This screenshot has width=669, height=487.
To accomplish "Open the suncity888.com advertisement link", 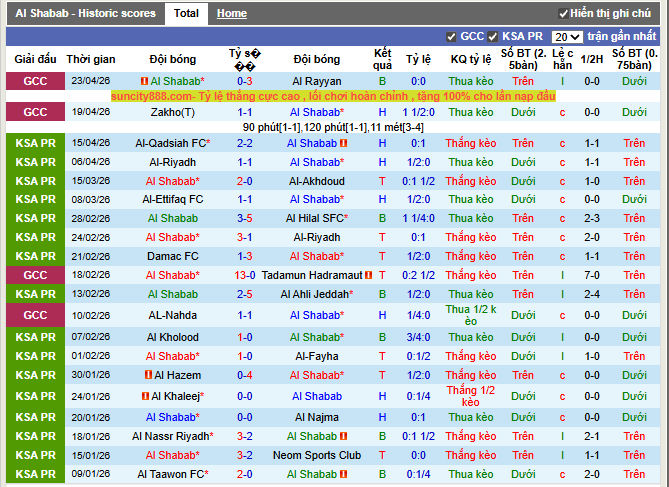I will [332, 96].
